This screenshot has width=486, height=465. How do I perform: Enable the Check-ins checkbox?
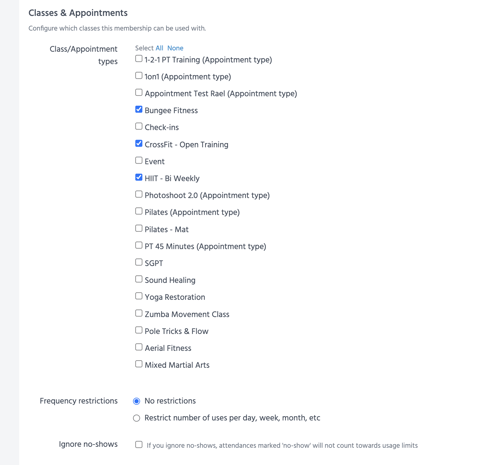coord(139,126)
